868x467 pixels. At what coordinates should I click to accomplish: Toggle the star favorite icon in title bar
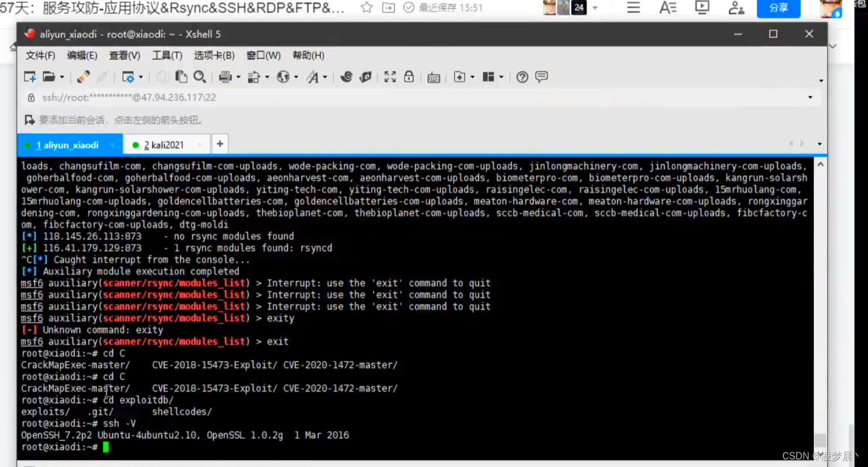tap(367, 9)
